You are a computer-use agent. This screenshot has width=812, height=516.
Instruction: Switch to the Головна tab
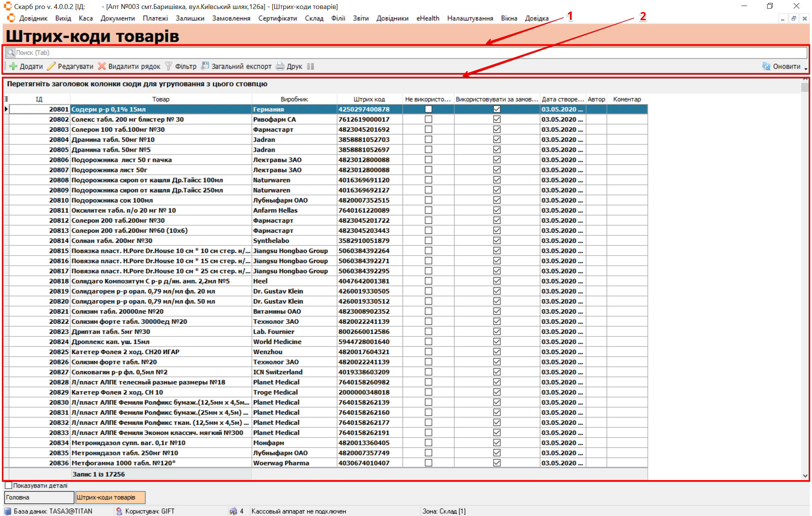pos(39,497)
